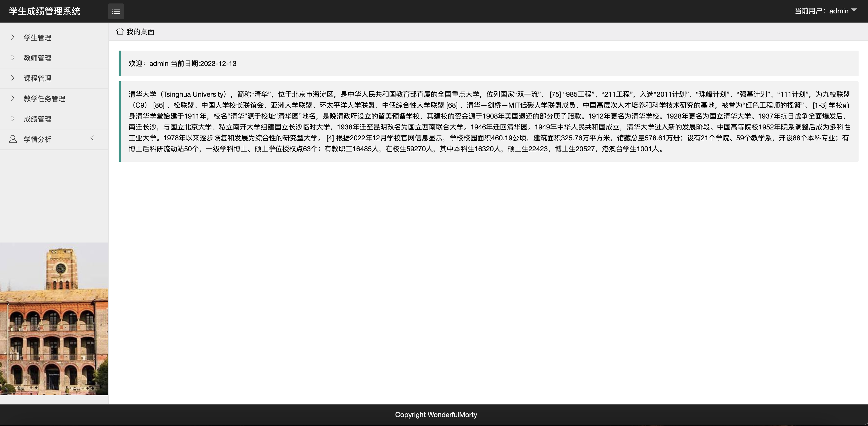This screenshot has width=868, height=426.
Task: Expand the 教学任务管理 chevron arrow
Action: tap(13, 98)
